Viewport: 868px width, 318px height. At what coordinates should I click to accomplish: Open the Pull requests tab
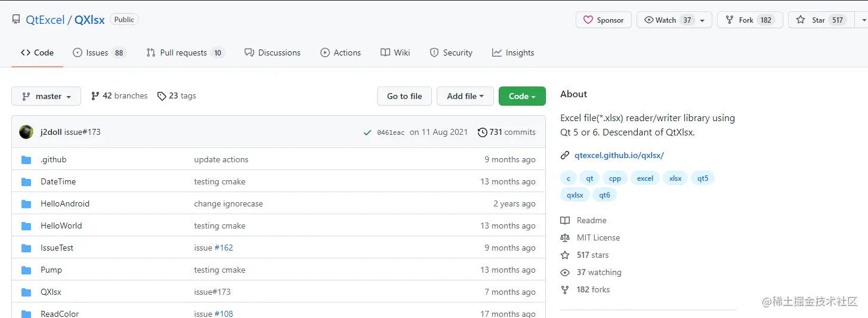tap(186, 53)
